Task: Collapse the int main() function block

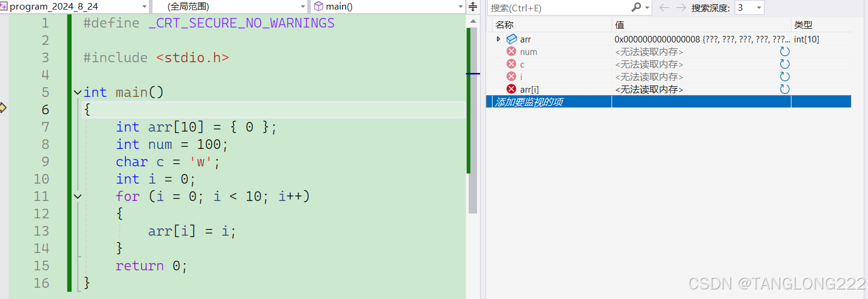Action: (x=77, y=93)
